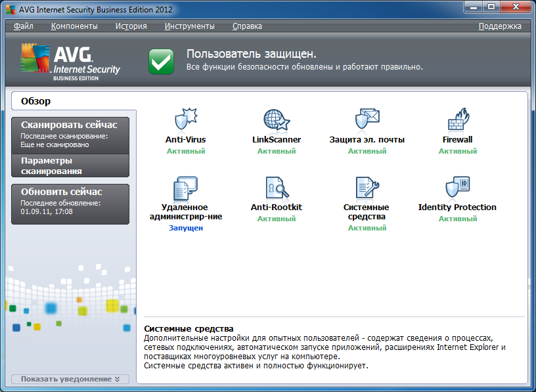Click the Identity Protection label text
The image size is (536, 392).
pyautogui.click(x=457, y=207)
